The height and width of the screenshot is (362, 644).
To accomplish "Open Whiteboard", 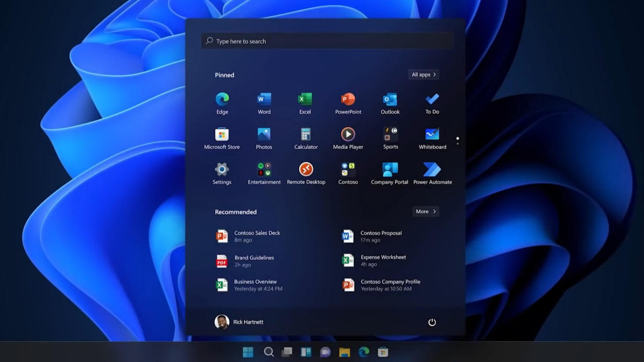I will 431,135.
